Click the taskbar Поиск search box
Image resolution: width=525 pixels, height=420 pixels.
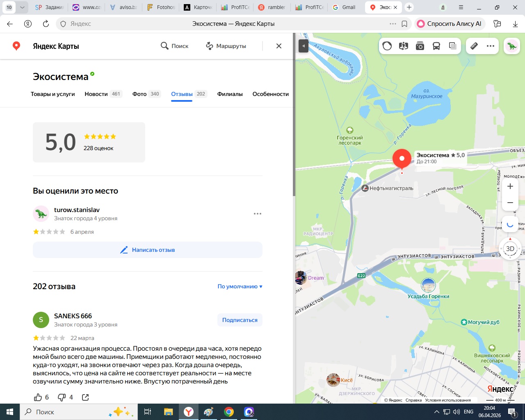78,412
